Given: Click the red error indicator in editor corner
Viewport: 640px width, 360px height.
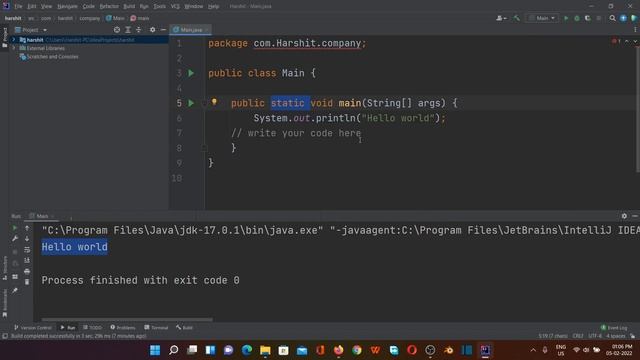Looking at the screenshot, I should 616,41.
